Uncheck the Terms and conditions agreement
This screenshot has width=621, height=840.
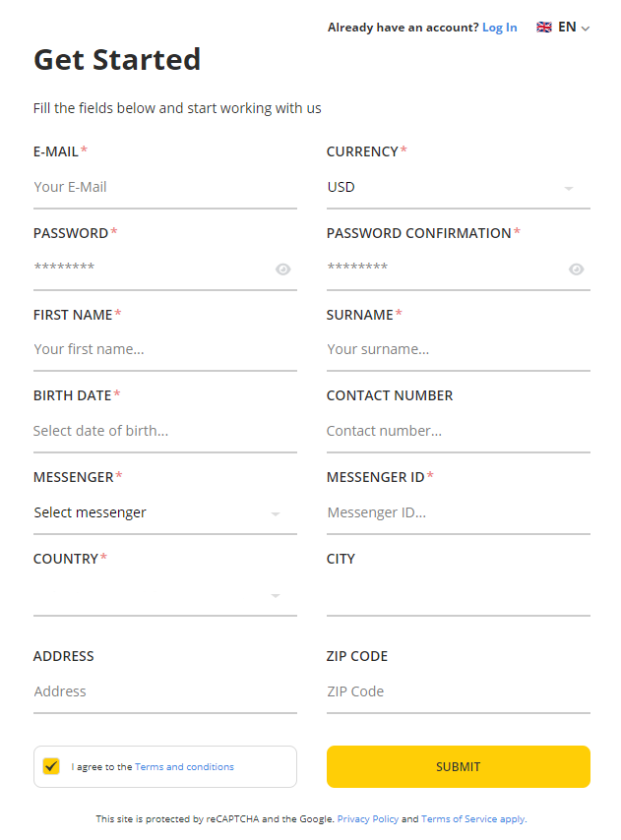51,765
